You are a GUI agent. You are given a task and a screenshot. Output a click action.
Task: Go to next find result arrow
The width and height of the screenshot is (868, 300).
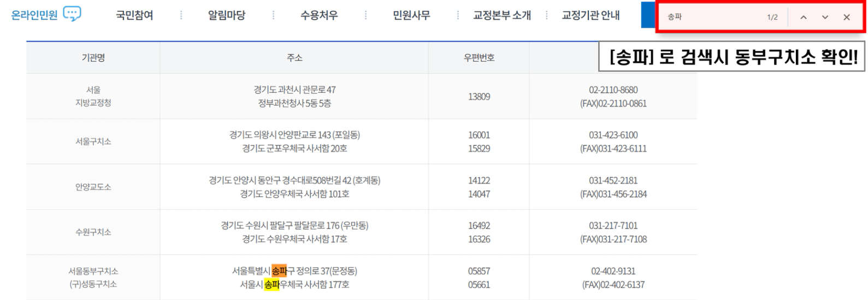click(825, 17)
